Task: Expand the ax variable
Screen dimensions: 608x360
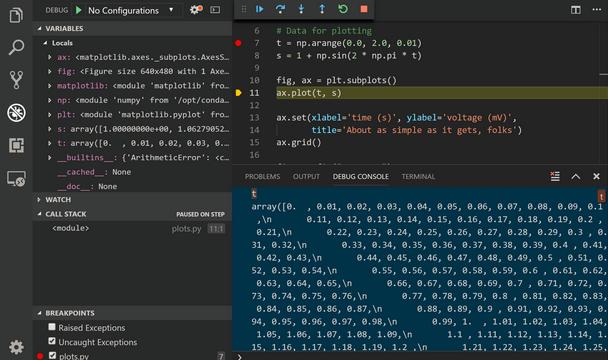Action: pyautogui.click(x=50, y=57)
